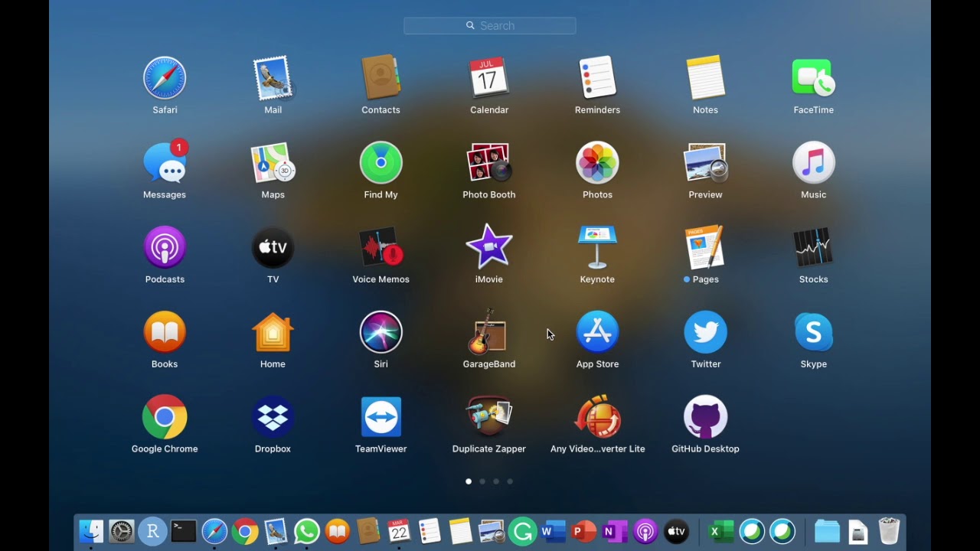This screenshot has width=980, height=551.
Task: Click the Safari compass in the Dock
Action: click(x=214, y=531)
